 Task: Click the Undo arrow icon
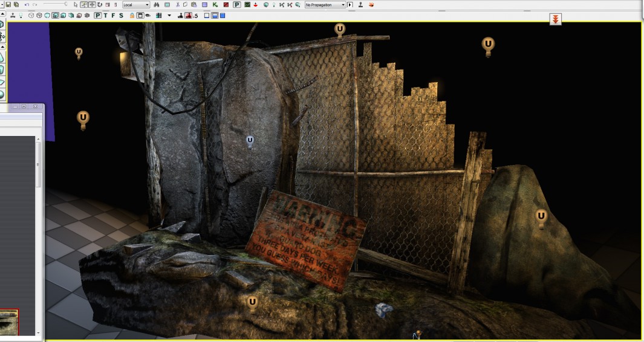[x=27, y=5]
